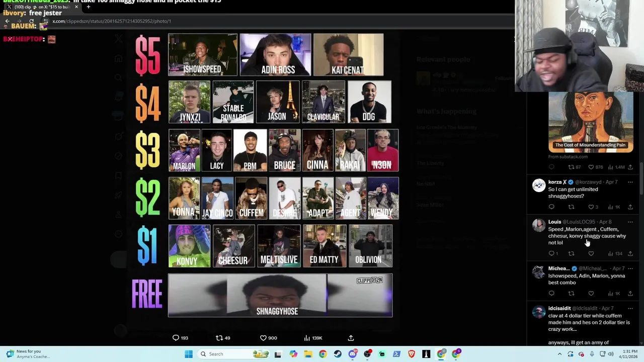Open the Windows Start menu
Screen dimensions: 644x362
tap(189, 354)
